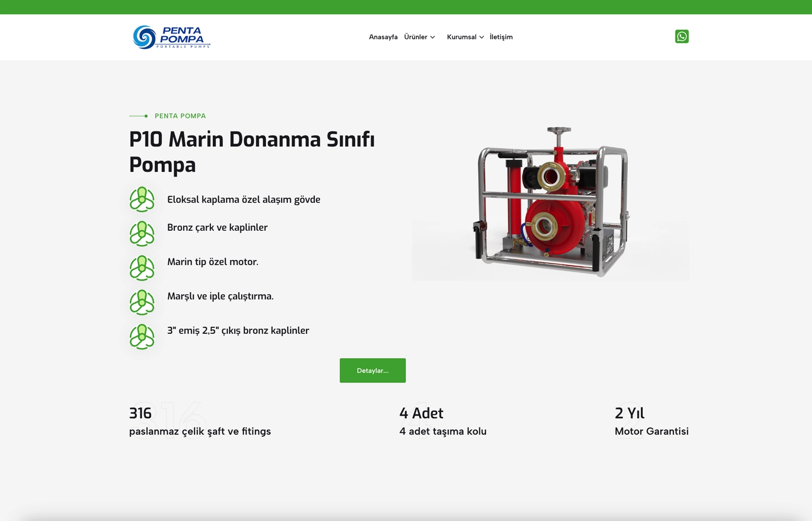Navigate to İletişim page
Screen dimensions: 812x521
click(x=501, y=37)
